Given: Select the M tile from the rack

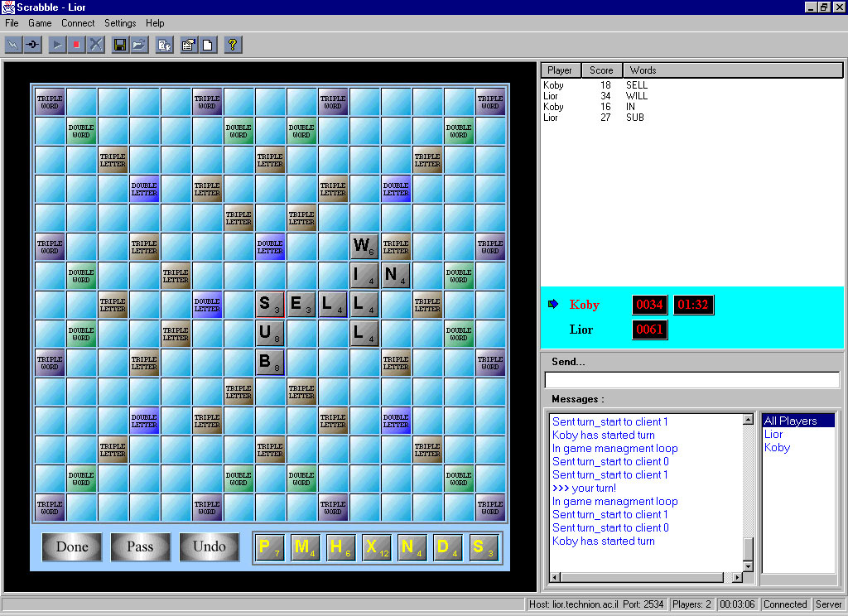Looking at the screenshot, I should pyautogui.click(x=305, y=547).
